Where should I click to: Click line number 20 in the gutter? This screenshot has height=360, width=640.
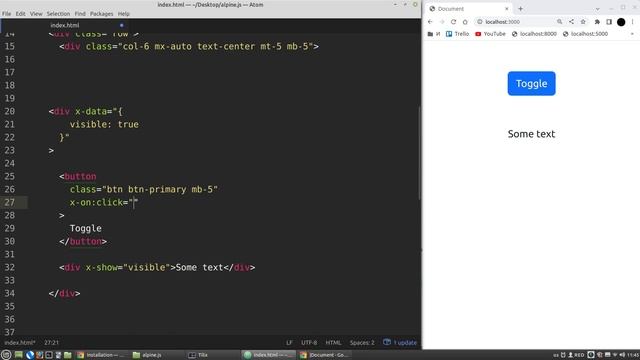(9, 111)
